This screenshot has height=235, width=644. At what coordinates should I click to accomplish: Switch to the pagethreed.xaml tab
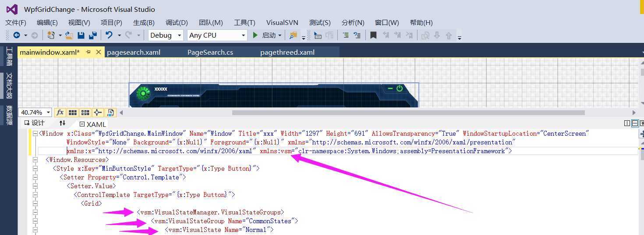[287, 52]
